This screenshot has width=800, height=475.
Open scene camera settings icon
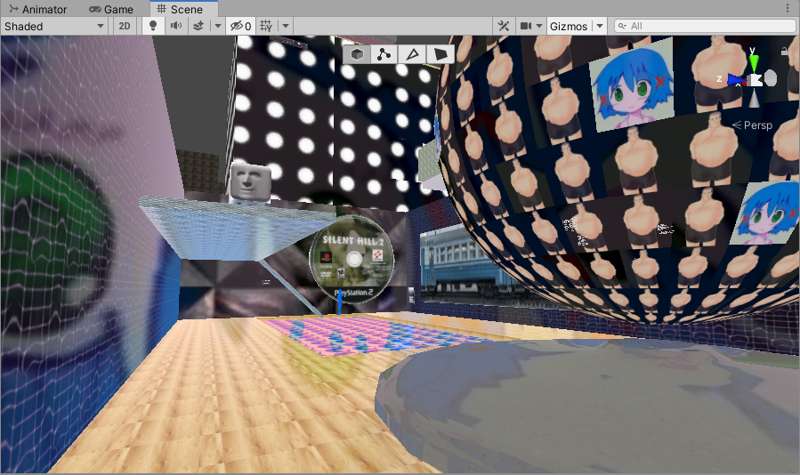(526, 26)
